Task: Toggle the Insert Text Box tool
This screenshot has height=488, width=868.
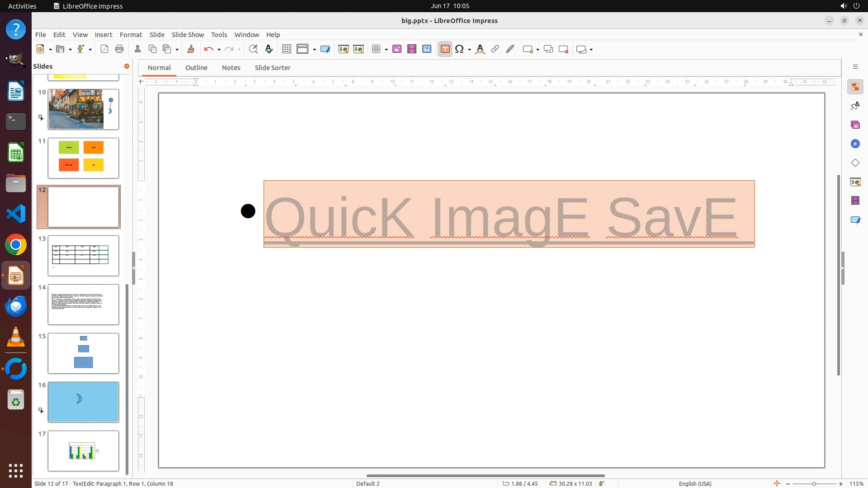Action: click(x=445, y=49)
